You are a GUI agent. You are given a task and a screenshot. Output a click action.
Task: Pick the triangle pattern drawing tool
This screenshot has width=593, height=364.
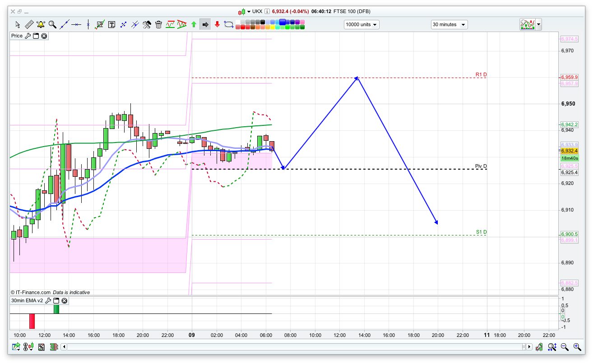point(182,24)
